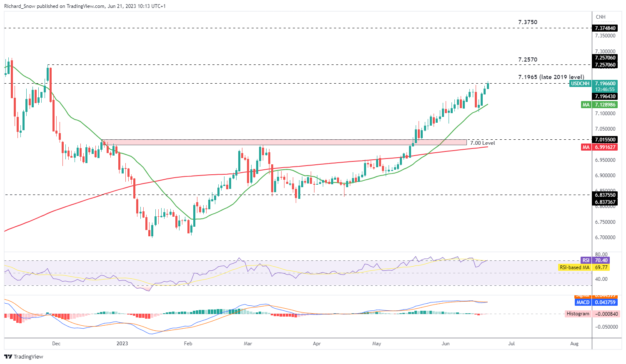This screenshot has height=364, width=626.
Task: Click the 7.350000 axis tick label
Action: 605,36
